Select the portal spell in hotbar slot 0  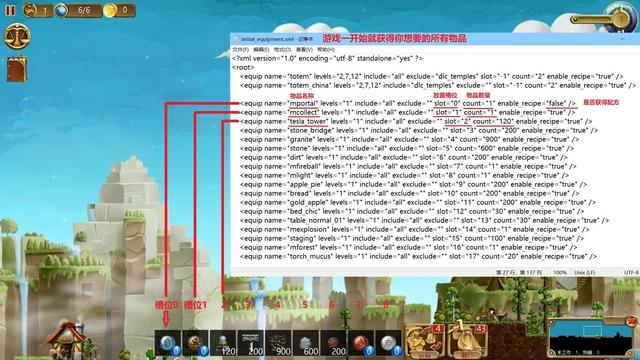(168, 343)
